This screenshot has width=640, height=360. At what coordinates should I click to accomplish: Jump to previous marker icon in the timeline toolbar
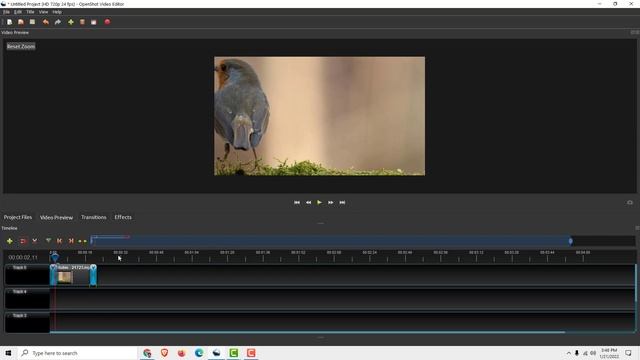point(60,241)
